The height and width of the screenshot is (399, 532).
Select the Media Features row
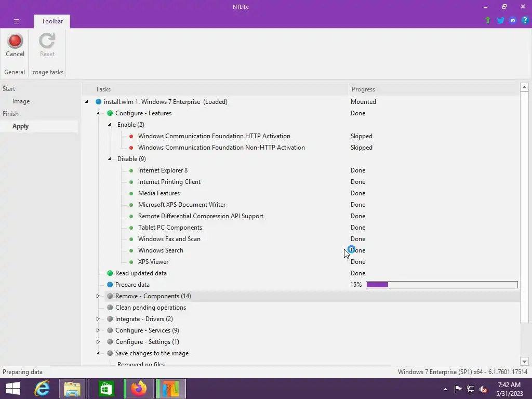(x=159, y=193)
